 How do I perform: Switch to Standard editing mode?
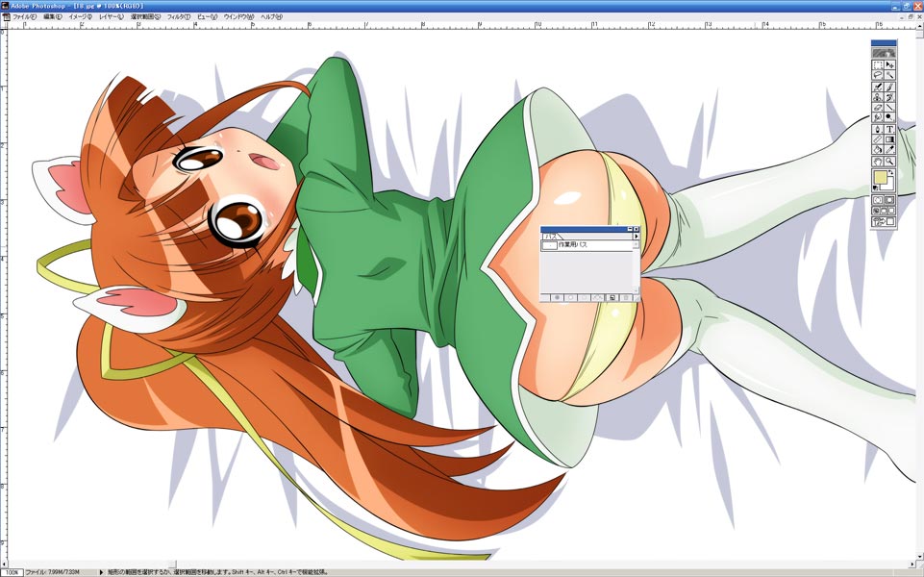pyautogui.click(x=878, y=199)
